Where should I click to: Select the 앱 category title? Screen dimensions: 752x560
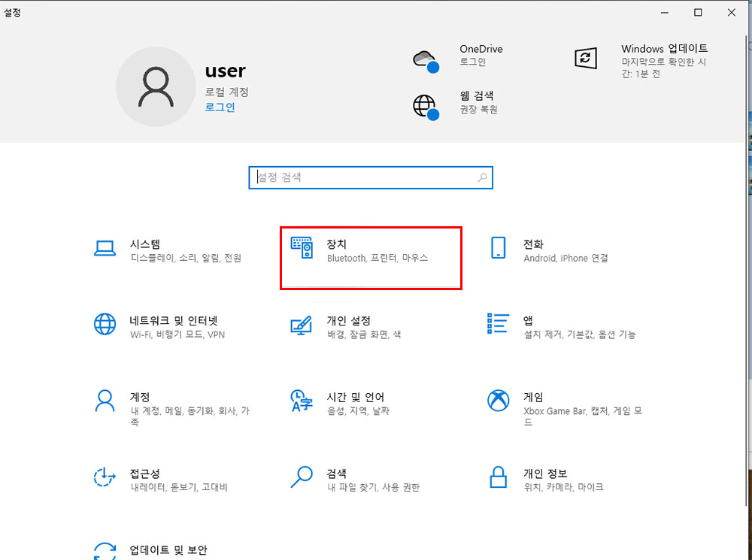(x=528, y=321)
